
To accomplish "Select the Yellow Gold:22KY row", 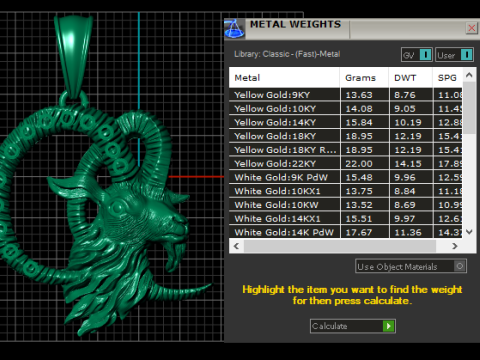I will pos(346,164).
